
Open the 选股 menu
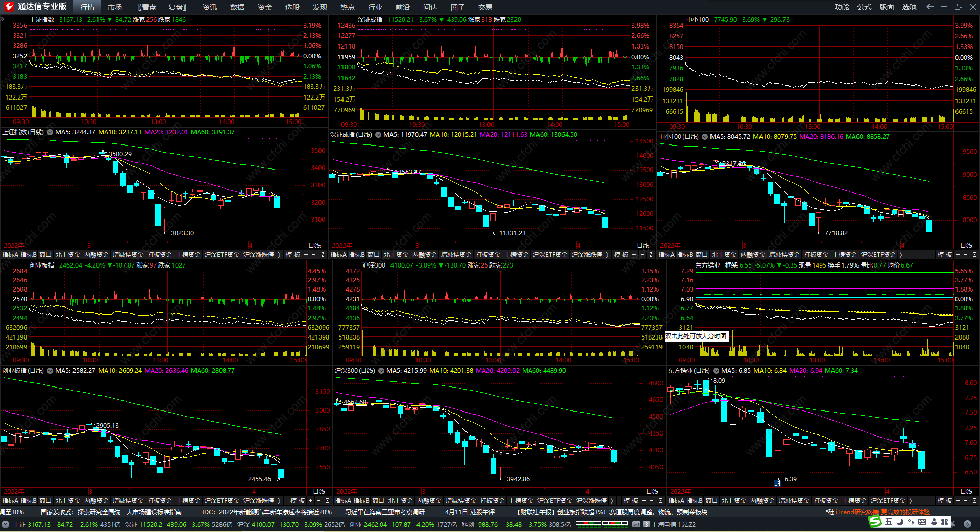pyautogui.click(x=292, y=7)
